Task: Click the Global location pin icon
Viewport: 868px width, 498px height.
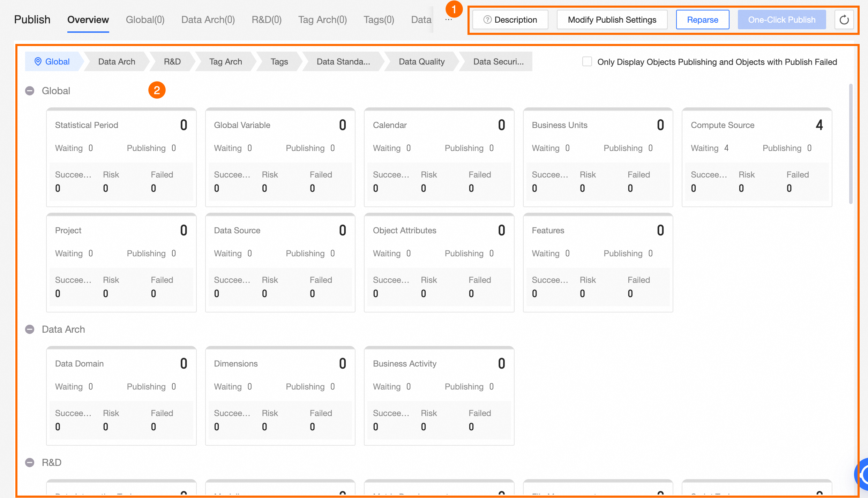Action: pos(38,62)
